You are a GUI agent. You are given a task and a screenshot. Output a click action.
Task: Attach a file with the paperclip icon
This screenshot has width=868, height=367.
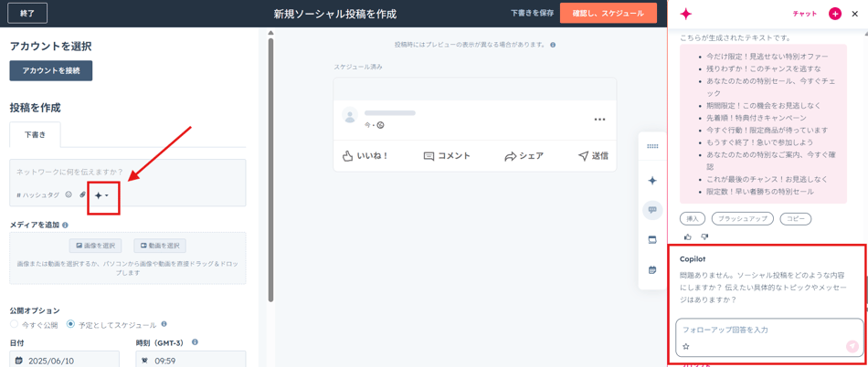point(83,194)
